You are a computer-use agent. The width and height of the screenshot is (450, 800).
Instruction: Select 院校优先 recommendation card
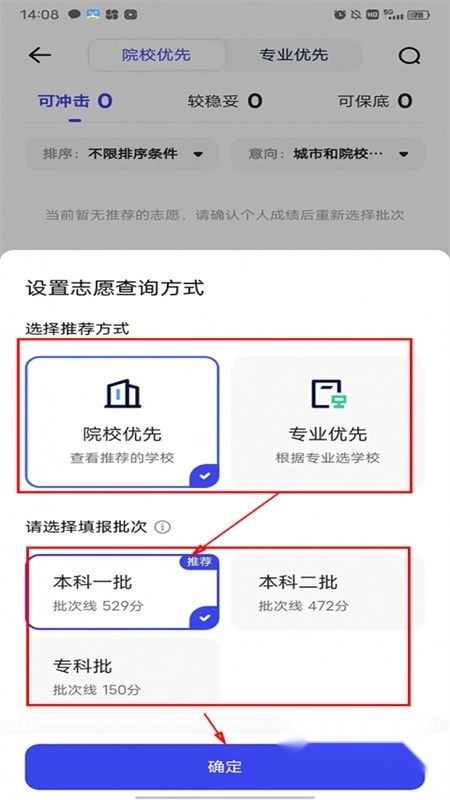point(122,421)
